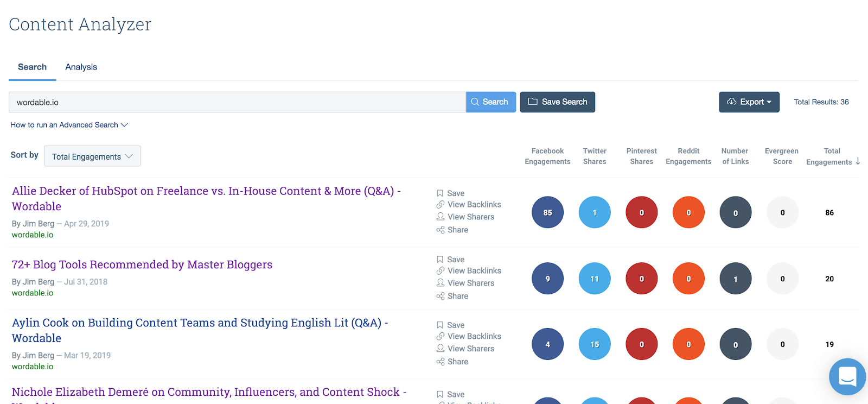Click bookmark Save icon for Nichole Elizabeth Demeré article

pos(440,395)
